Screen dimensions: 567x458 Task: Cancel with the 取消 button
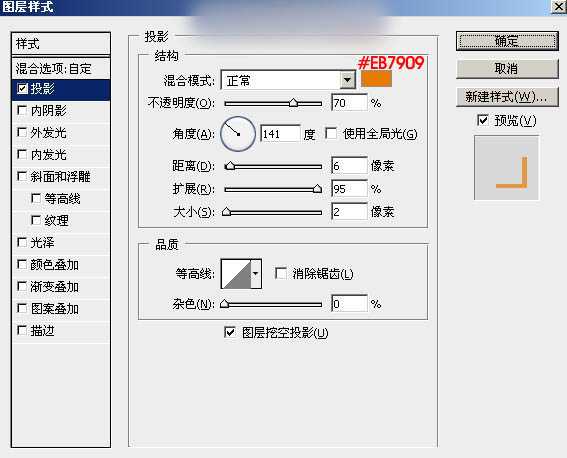pos(507,69)
